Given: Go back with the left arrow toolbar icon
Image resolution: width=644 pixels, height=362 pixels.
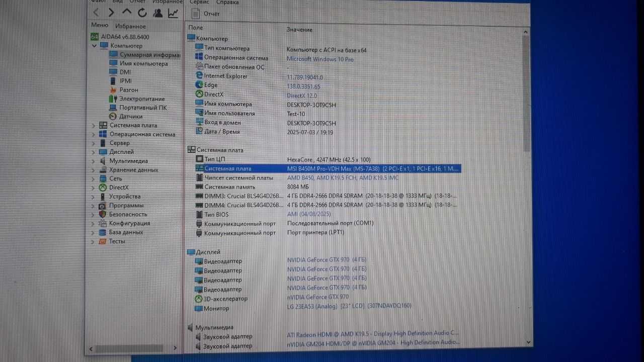Looking at the screenshot, I should 97,13.
